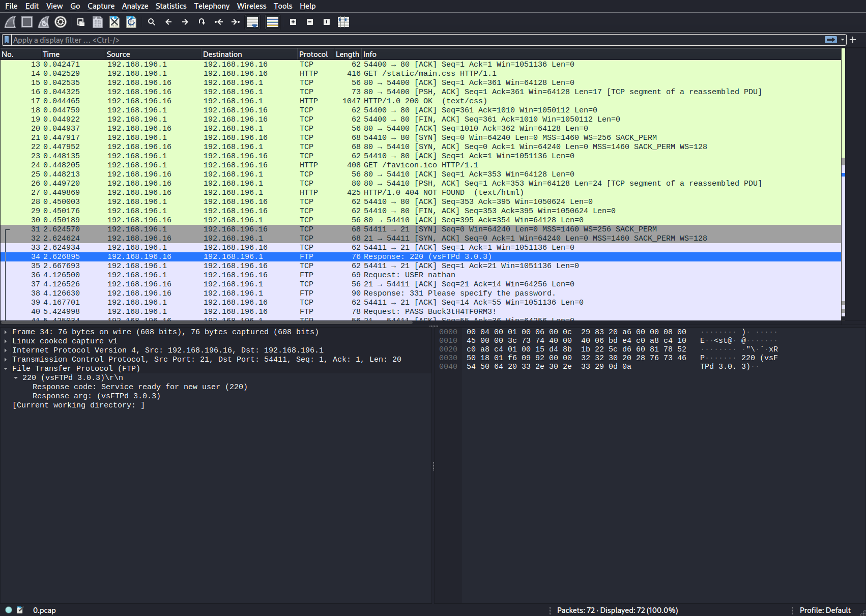
Task: Click packet list vertical scrollbar
Action: 843,184
